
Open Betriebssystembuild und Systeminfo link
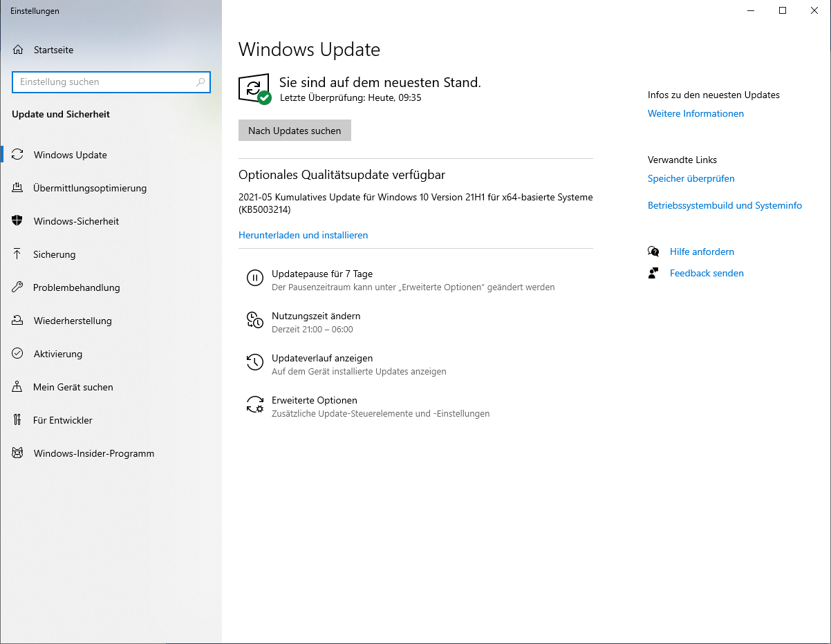[725, 205]
